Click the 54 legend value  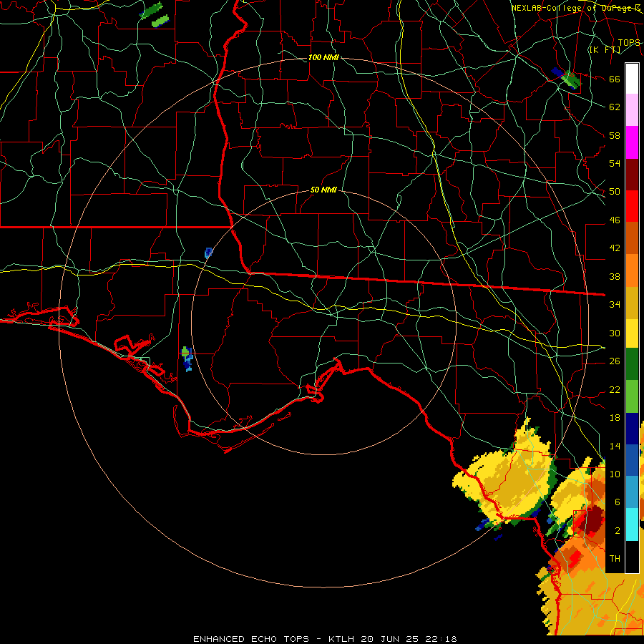615,163
